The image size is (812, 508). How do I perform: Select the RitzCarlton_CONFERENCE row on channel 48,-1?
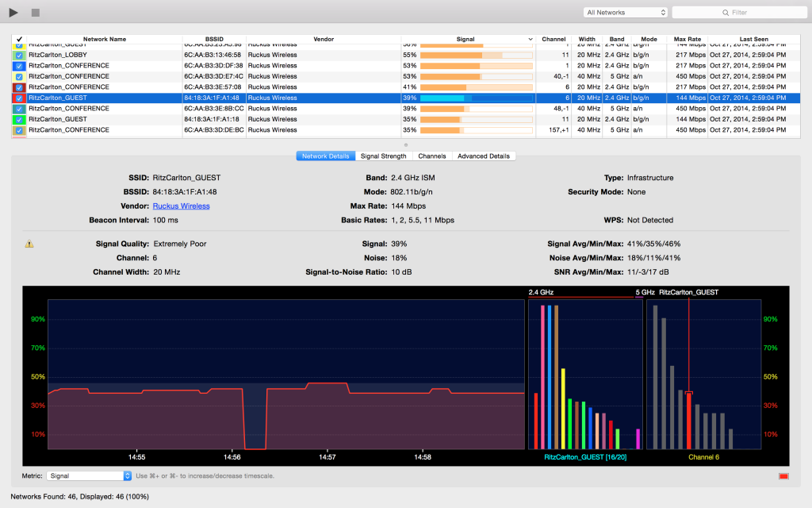point(405,109)
